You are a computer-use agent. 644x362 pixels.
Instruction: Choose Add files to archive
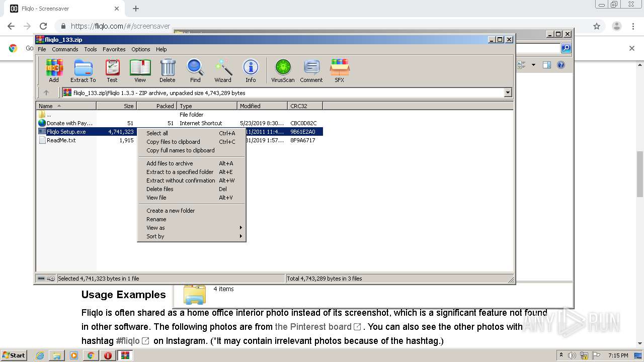[192, 163]
